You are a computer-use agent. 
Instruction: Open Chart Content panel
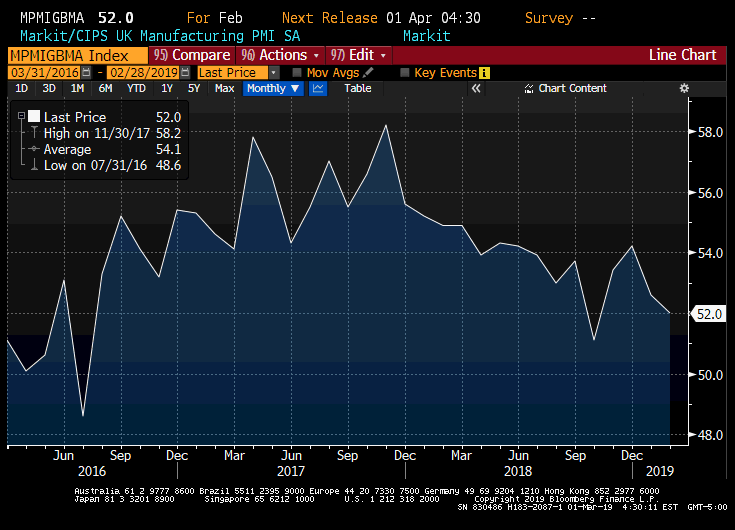tap(565, 88)
